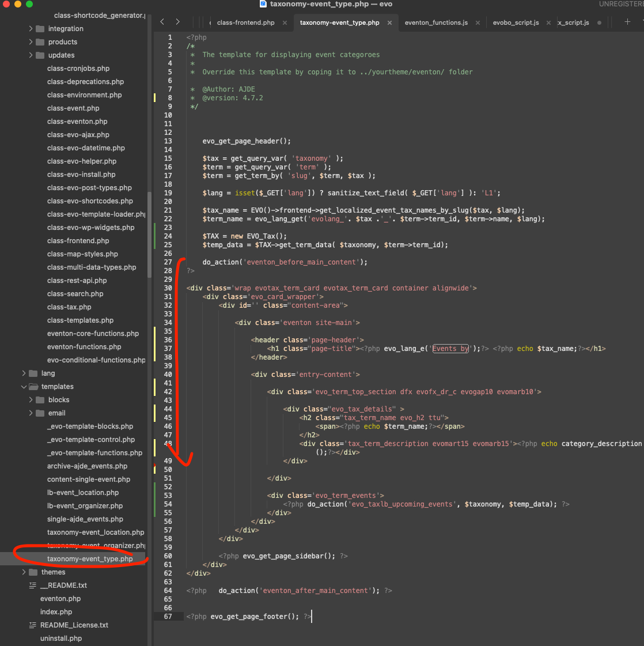Click the updates folder icon
Viewport: 644px width, 646px height.
pos(40,55)
